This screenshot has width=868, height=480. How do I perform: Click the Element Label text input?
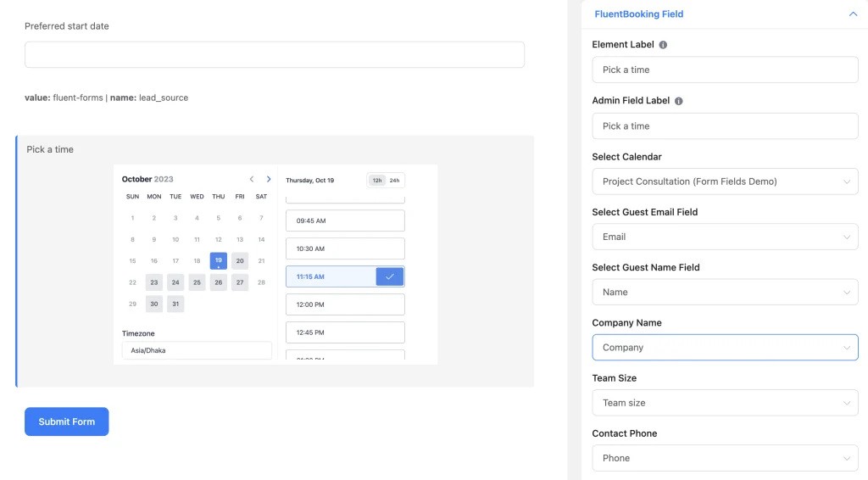[725, 70]
